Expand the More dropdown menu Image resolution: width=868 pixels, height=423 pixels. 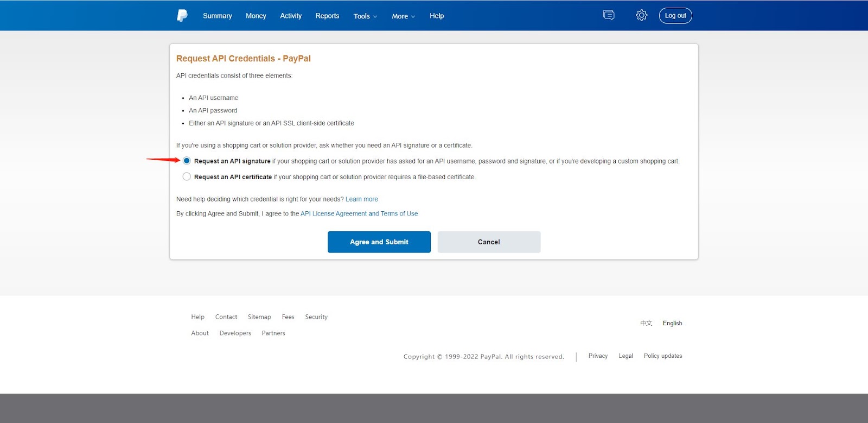(403, 16)
